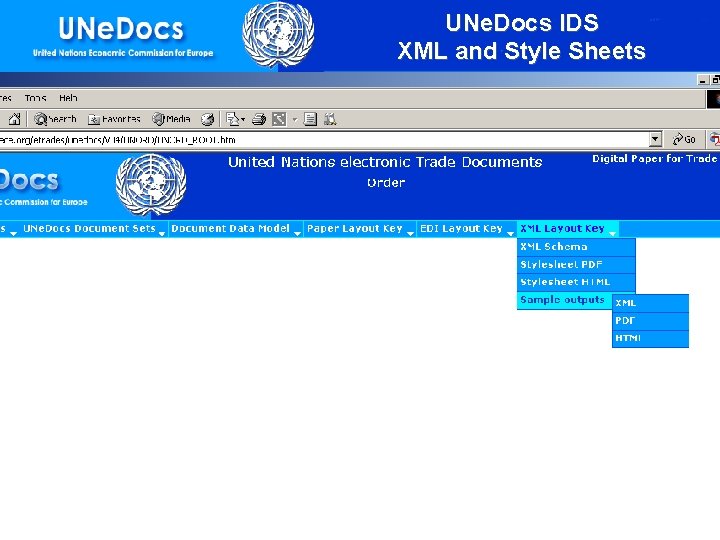Expand XML Layout Key arrow
The width and height of the screenshot is (720, 540).
point(613,233)
